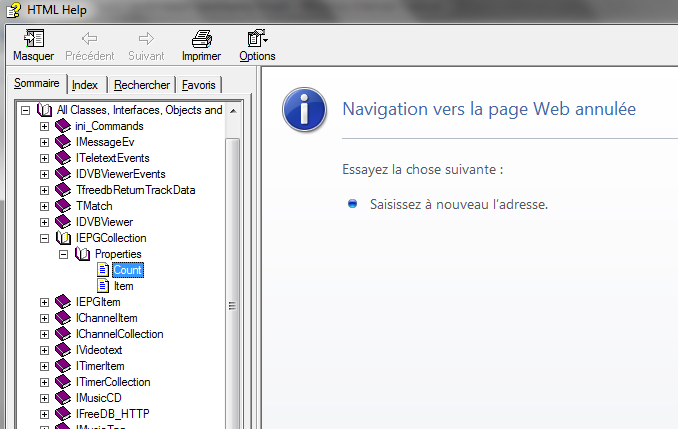Click the book icon beside ITeletextEvents

pyautogui.click(x=63, y=158)
